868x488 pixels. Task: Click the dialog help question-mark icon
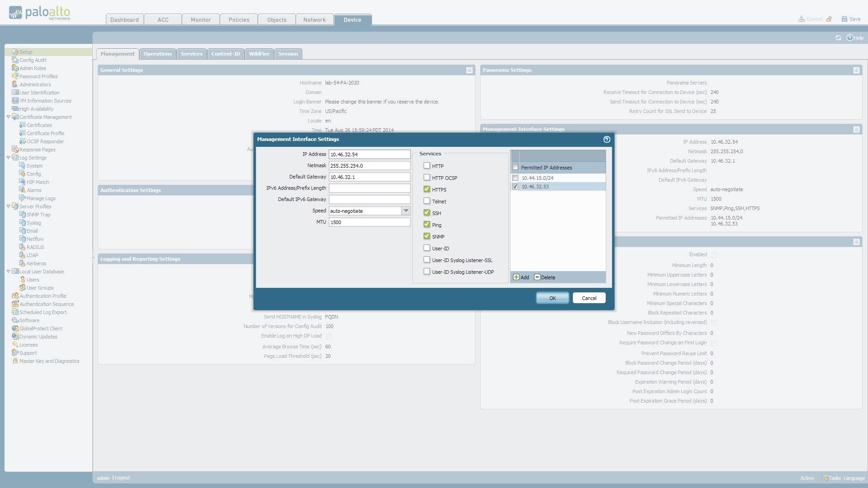[x=607, y=139]
